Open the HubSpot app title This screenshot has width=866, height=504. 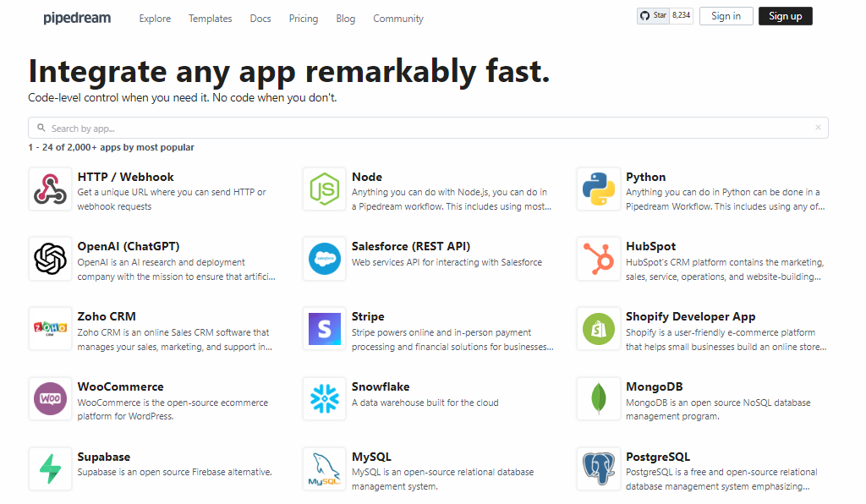click(x=650, y=246)
